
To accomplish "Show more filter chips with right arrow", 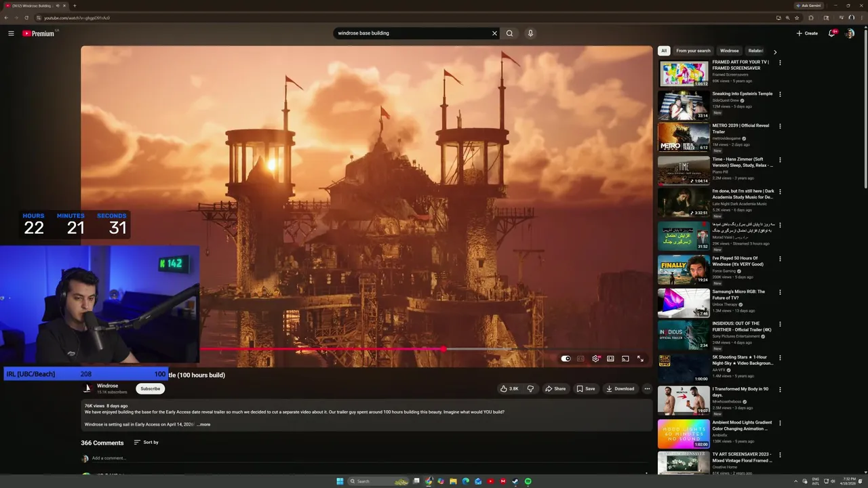I will point(775,52).
